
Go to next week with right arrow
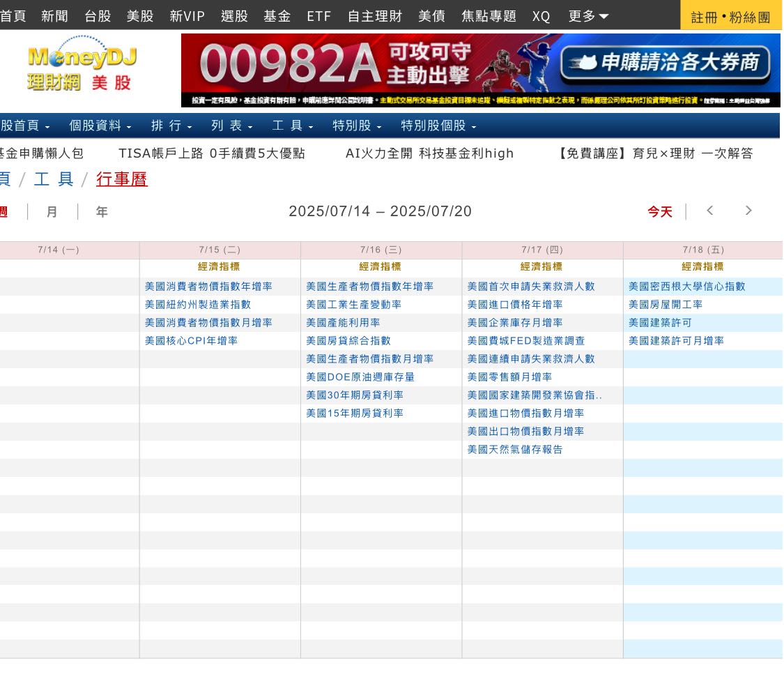(748, 211)
